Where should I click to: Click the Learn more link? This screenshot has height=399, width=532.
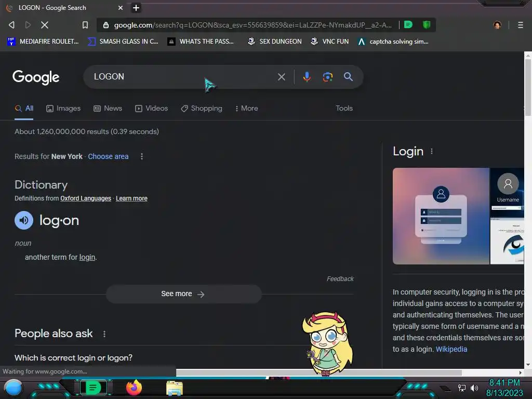coord(131,198)
